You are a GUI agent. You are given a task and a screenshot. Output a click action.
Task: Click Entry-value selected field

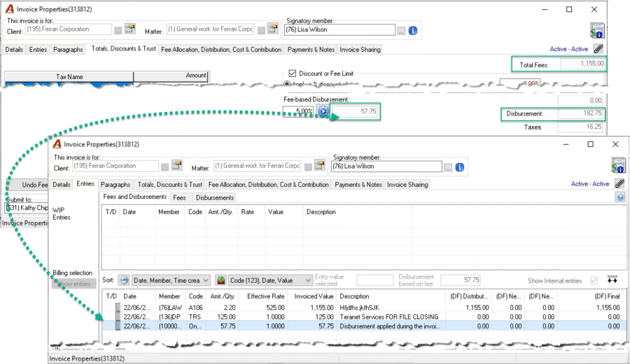pyautogui.click(x=375, y=280)
